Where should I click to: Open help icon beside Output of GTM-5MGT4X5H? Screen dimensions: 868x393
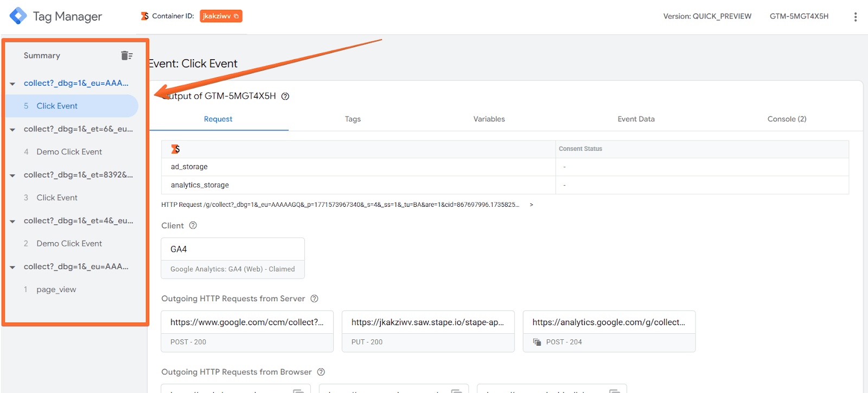click(x=285, y=97)
